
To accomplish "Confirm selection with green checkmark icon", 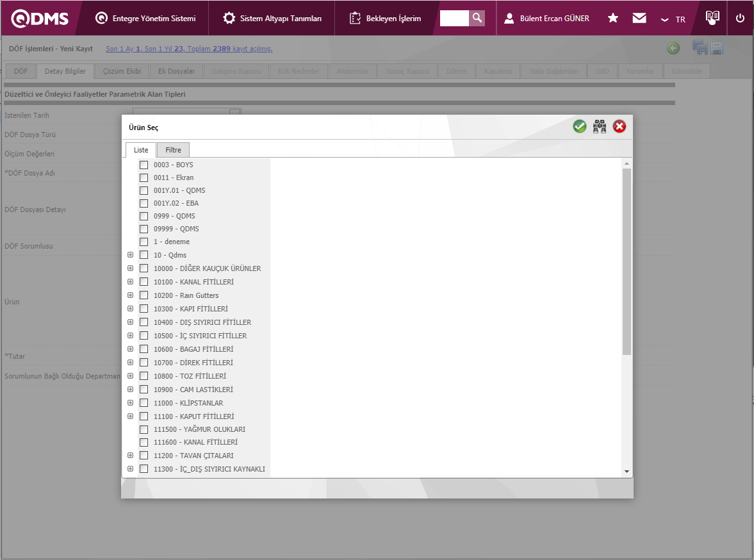I will point(580,127).
